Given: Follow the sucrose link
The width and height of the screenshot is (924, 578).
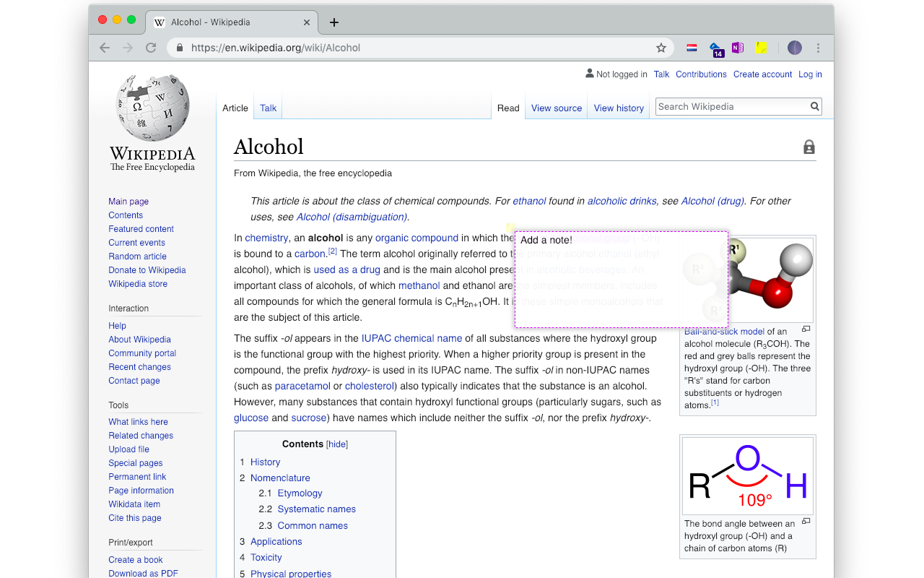Looking at the screenshot, I should (309, 418).
